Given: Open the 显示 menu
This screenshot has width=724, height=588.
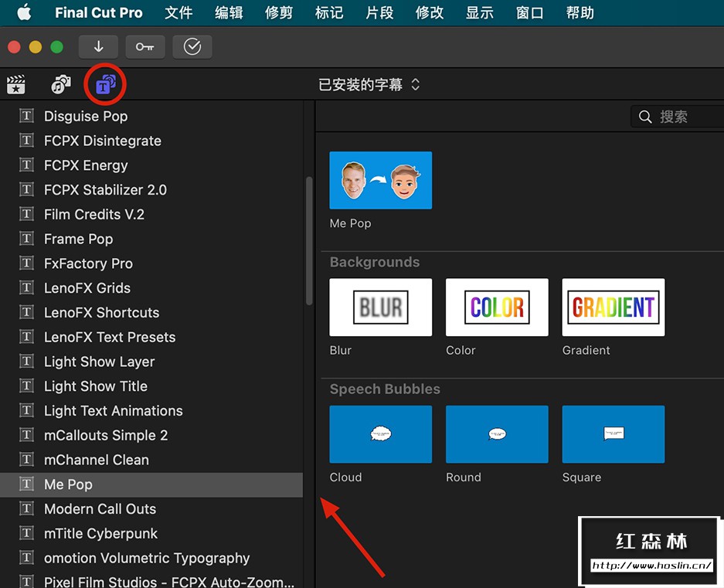Looking at the screenshot, I should pyautogui.click(x=479, y=12).
